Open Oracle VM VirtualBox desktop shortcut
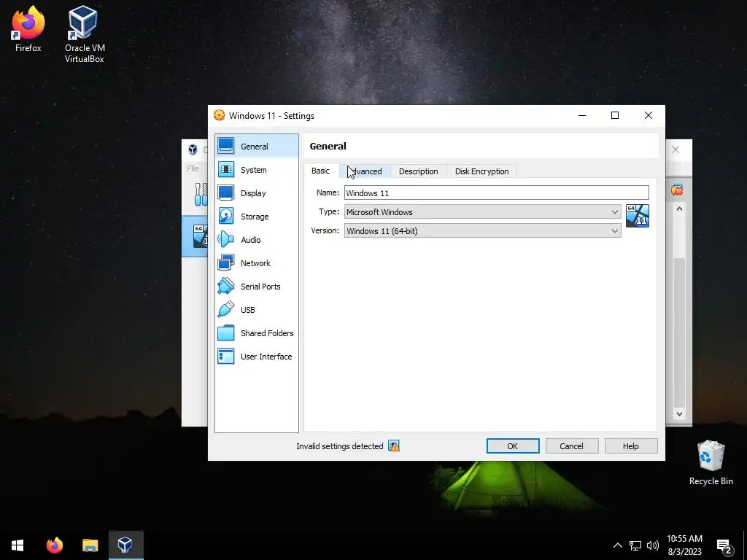Image resolution: width=747 pixels, height=560 pixels. pyautogui.click(x=85, y=34)
